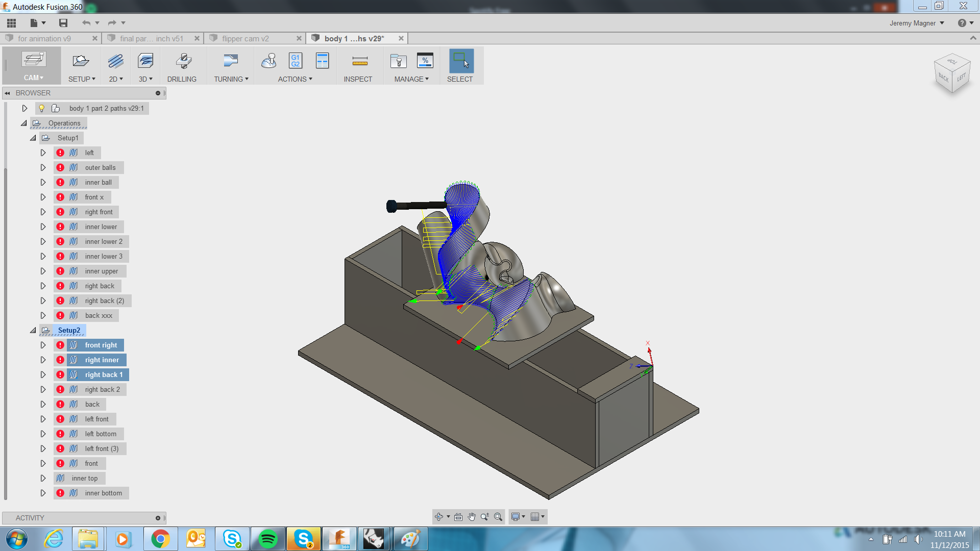980x551 pixels.
Task: Click the Post Process G1 G2 icon
Action: pyautogui.click(x=296, y=61)
